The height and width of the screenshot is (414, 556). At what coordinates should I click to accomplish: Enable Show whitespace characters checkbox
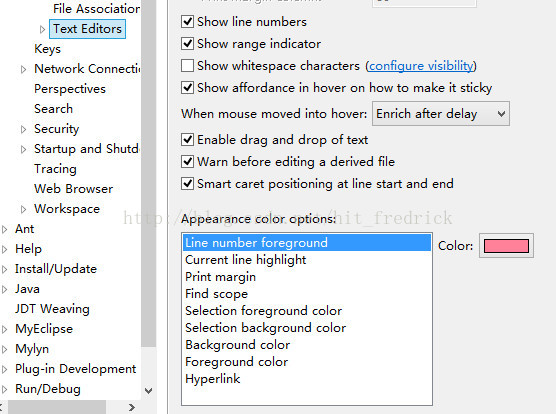187,66
